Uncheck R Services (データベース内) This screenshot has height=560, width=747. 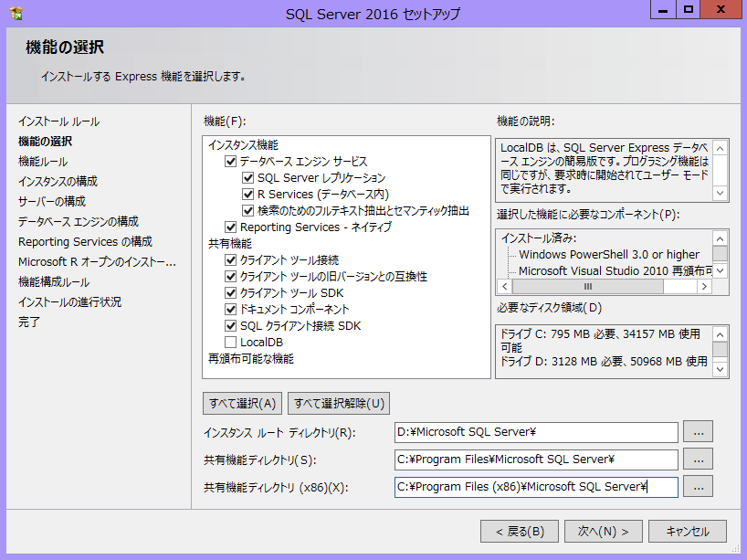(247, 195)
